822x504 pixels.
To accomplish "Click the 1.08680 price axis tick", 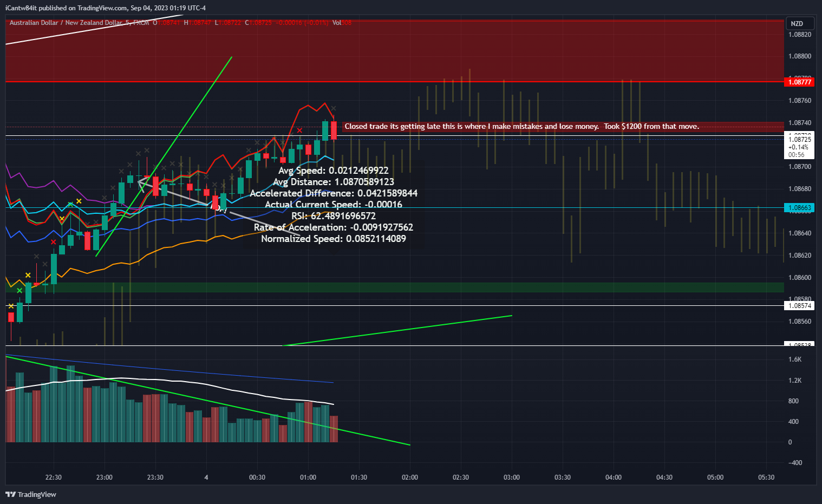I will pyautogui.click(x=800, y=189).
